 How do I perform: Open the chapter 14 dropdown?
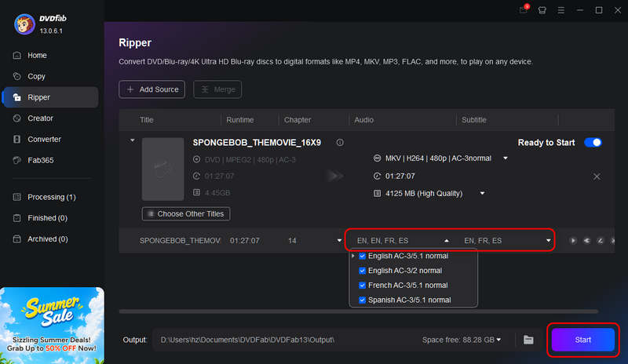click(339, 241)
